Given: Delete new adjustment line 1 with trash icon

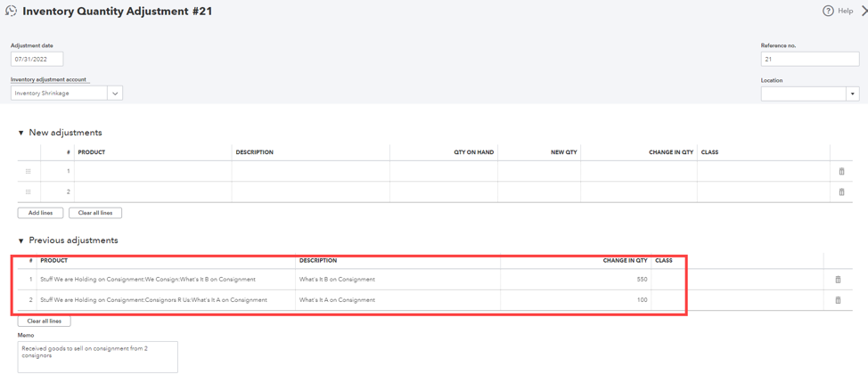Looking at the screenshot, I should 841,172.
